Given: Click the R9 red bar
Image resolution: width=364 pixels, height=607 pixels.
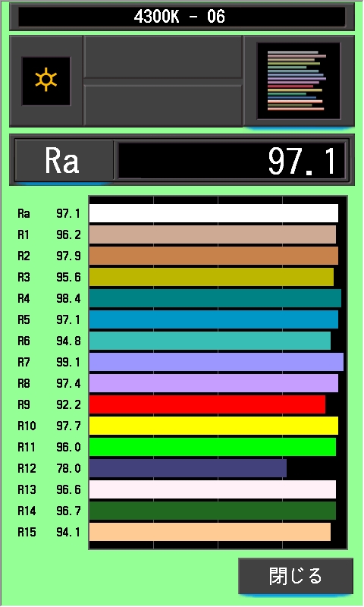Looking at the screenshot, I should (207, 404).
